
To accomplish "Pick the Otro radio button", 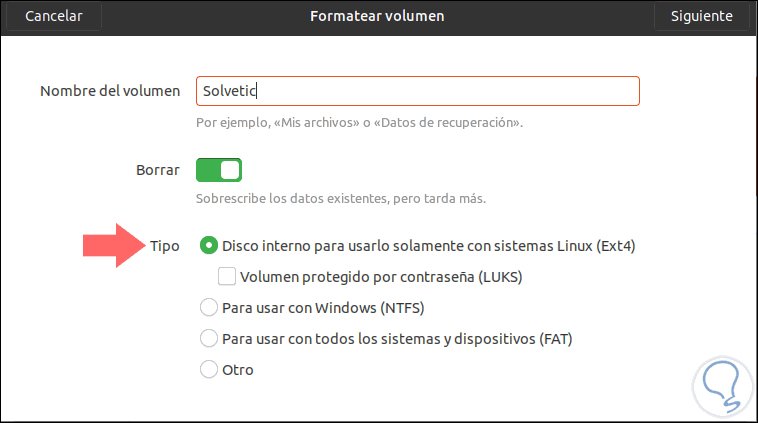I will 209,369.
